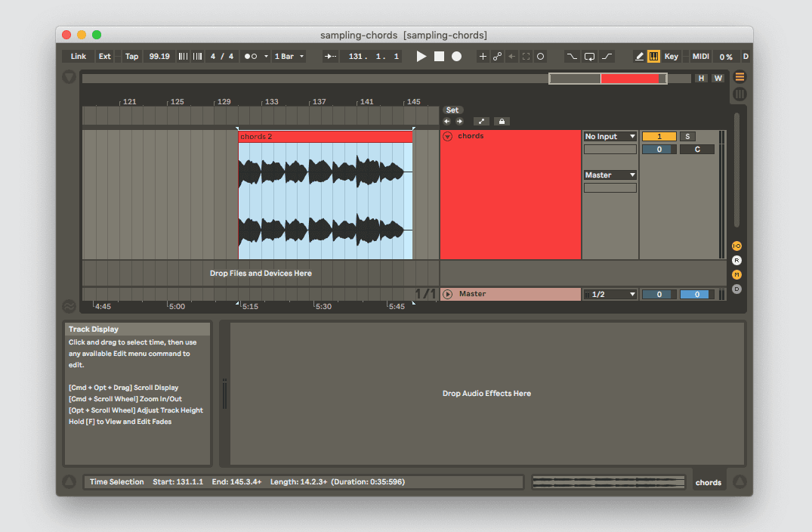The image size is (812, 532).
Task: Click the metronome icon in the toolbar
Action: pos(249,56)
